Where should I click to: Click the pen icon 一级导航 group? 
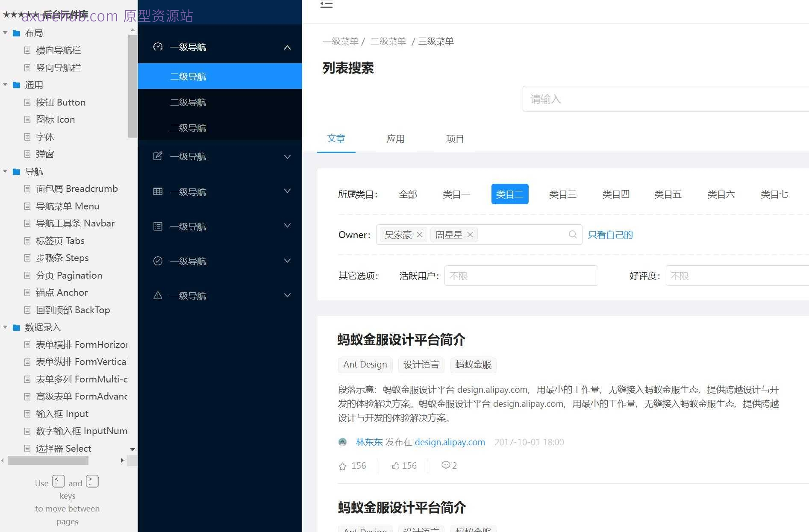click(158, 156)
